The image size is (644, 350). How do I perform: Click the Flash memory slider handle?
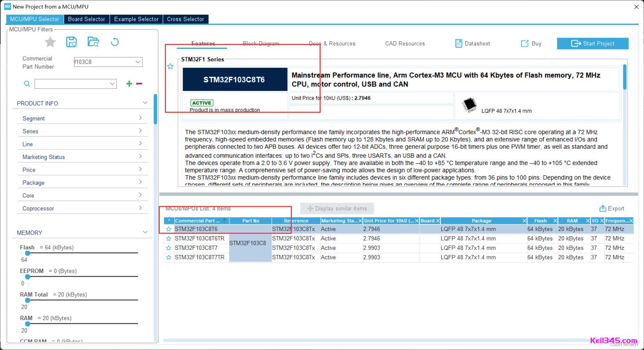[x=28, y=253]
